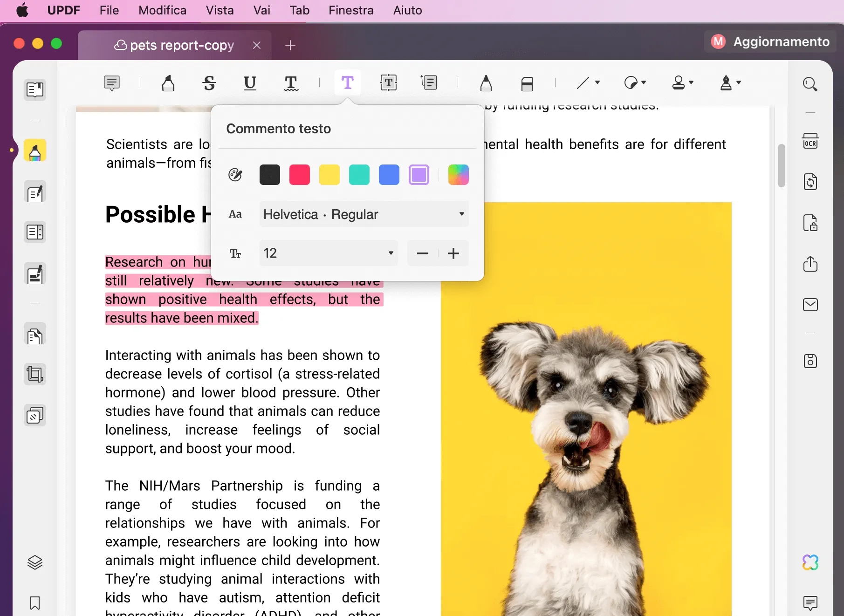Select the pencil drawing tool
Screen dimensions: 844x616
click(x=486, y=83)
